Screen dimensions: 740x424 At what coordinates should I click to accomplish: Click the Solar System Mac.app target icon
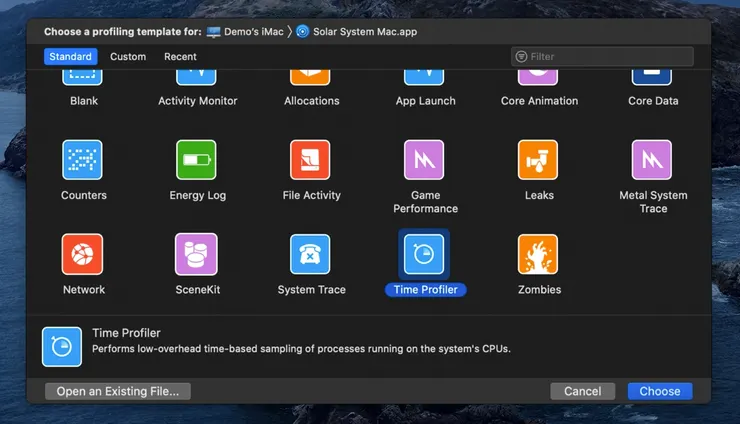pyautogui.click(x=303, y=32)
